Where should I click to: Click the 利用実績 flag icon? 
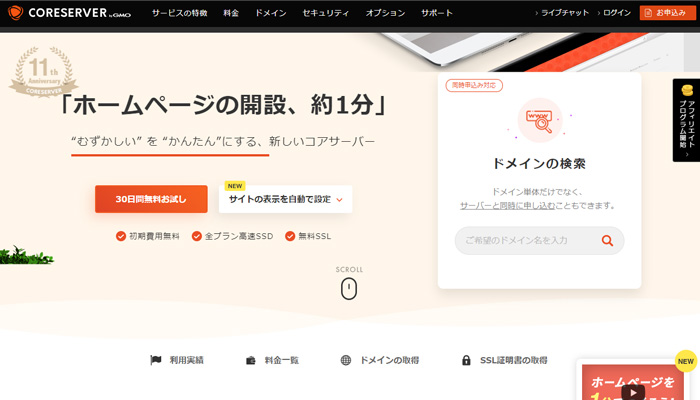[155, 360]
